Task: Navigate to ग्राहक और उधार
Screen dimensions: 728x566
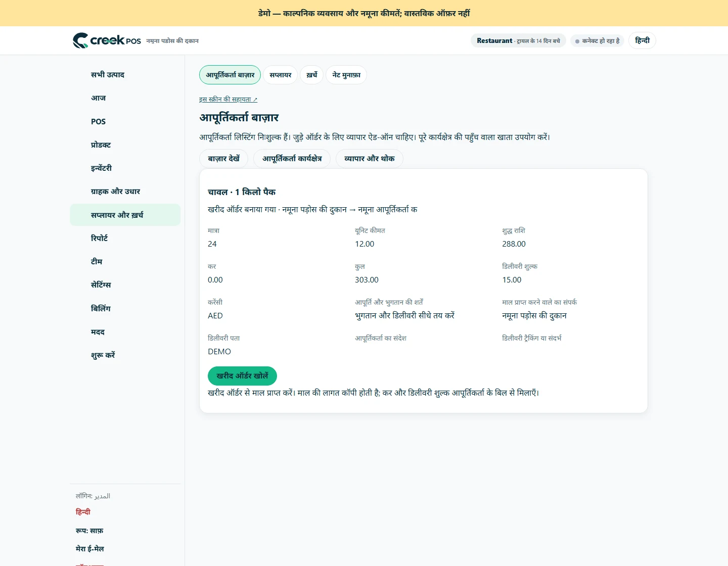Action: 125,192
